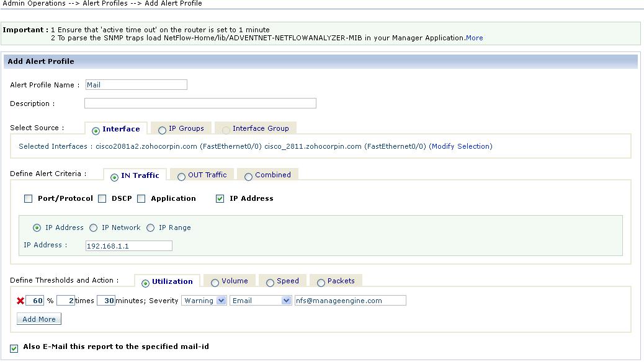The width and height of the screenshot is (644, 362).
Task: Open the Email action dropdown
Action: click(x=261, y=301)
